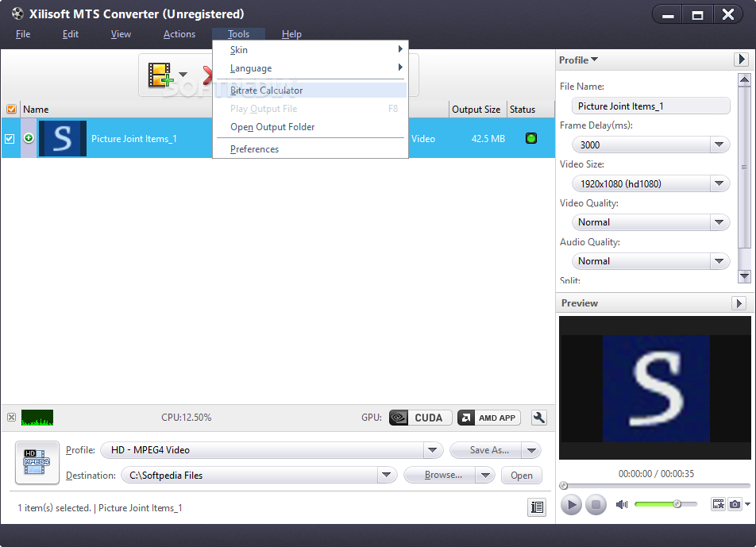Open GPU settings wrench icon
Viewport: 756px width, 547px height.
539,418
